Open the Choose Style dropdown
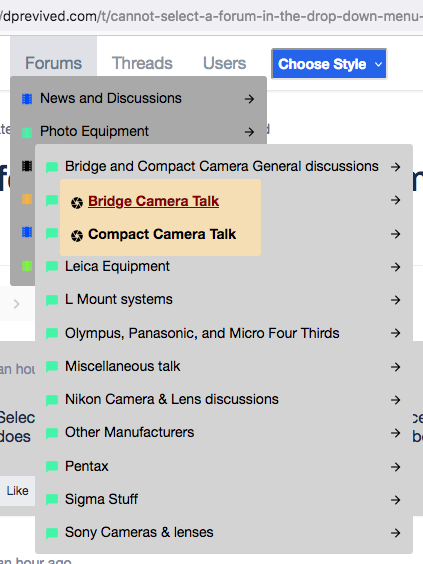 [x=329, y=64]
